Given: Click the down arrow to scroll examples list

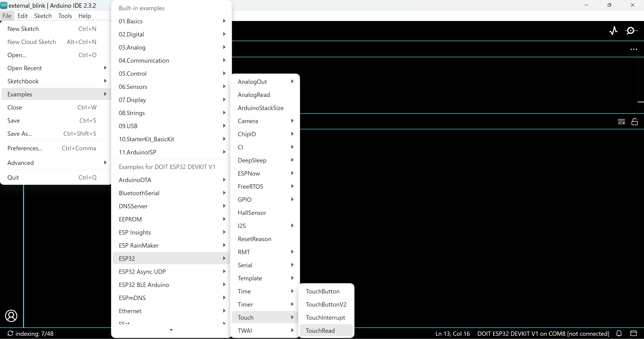Looking at the screenshot, I should tap(171, 330).
